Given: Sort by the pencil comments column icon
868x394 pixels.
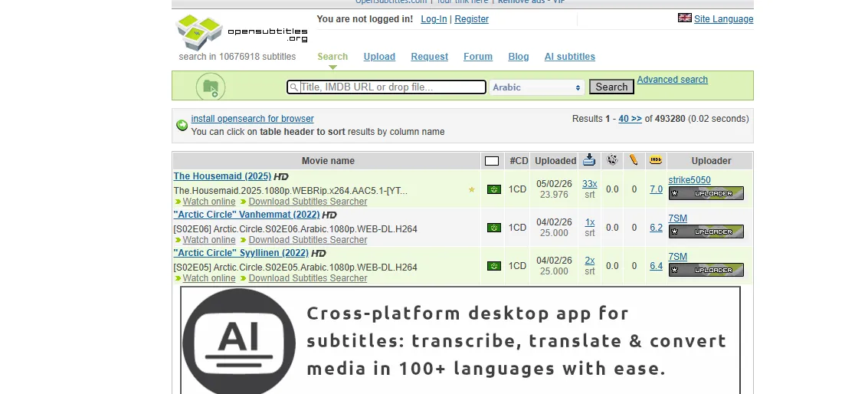Looking at the screenshot, I should pyautogui.click(x=634, y=160).
